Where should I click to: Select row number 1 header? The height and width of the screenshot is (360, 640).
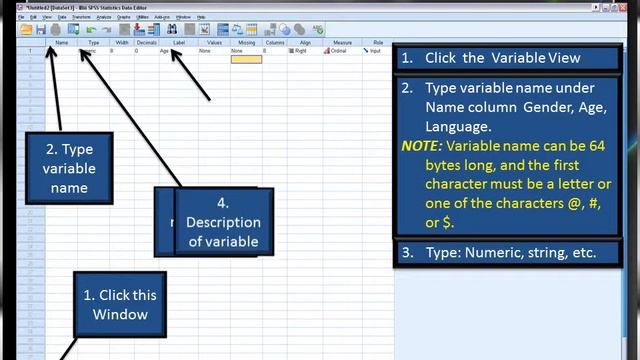tap(30, 51)
